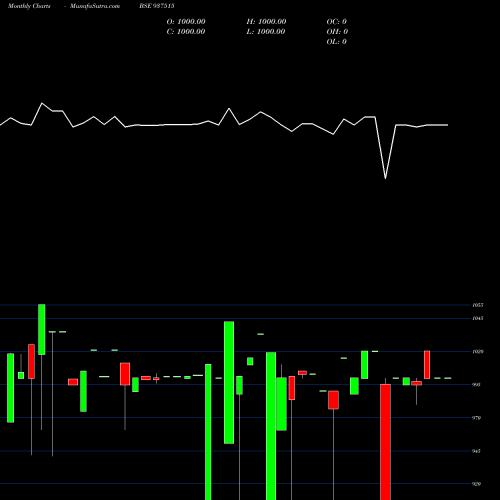The width and height of the screenshot is (500, 500).
Task: Click the "OH: 0" readout
Action: pos(337,32)
